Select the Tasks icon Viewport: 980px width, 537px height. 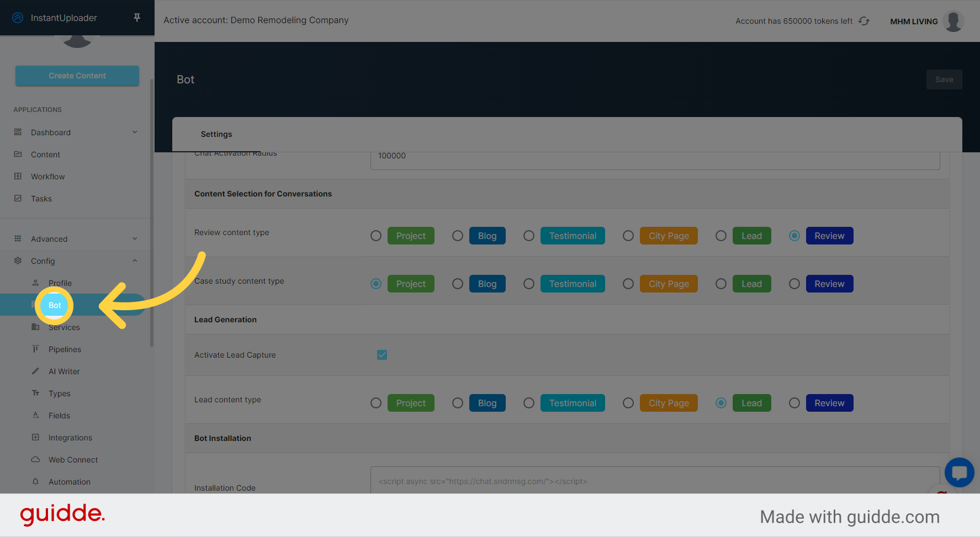[x=18, y=198]
